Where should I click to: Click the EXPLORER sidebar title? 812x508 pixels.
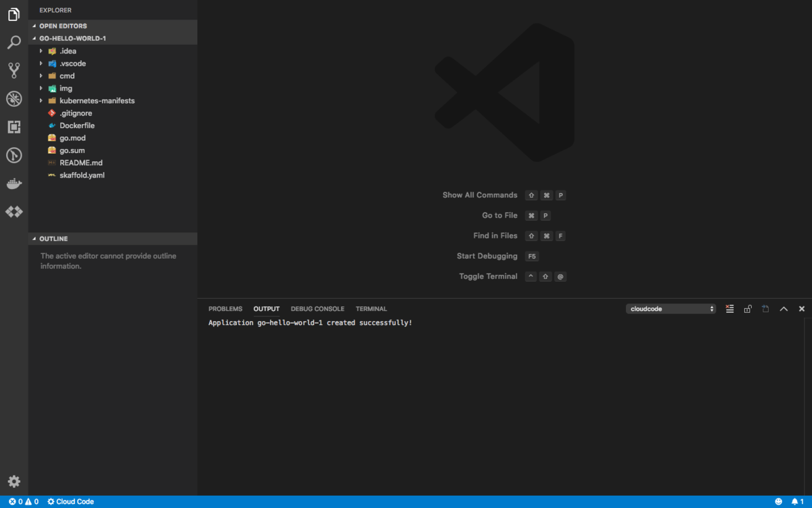(55, 10)
